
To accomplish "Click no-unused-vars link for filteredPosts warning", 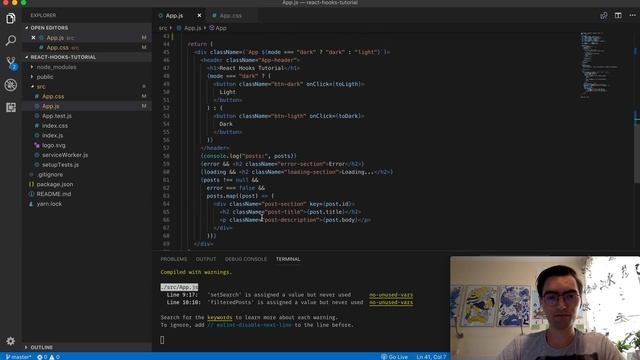I will [x=391, y=302].
